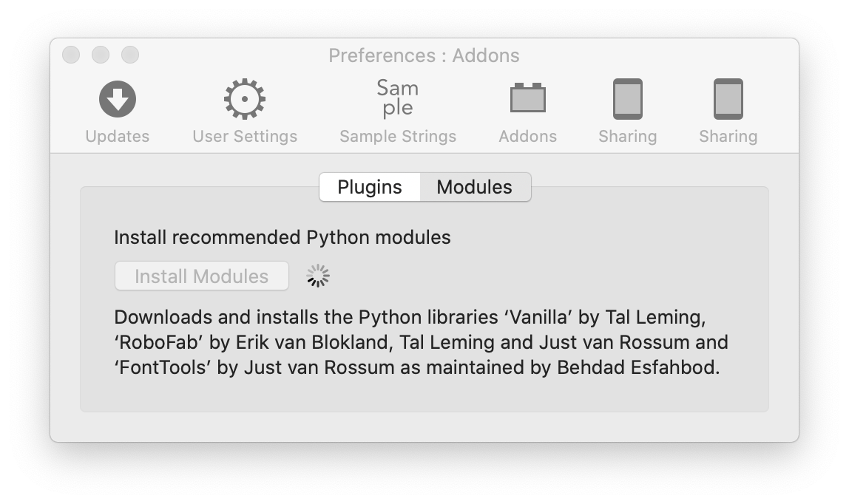849x504 pixels.
Task: Open the Sample Strings 'Sample' icon
Action: click(398, 98)
